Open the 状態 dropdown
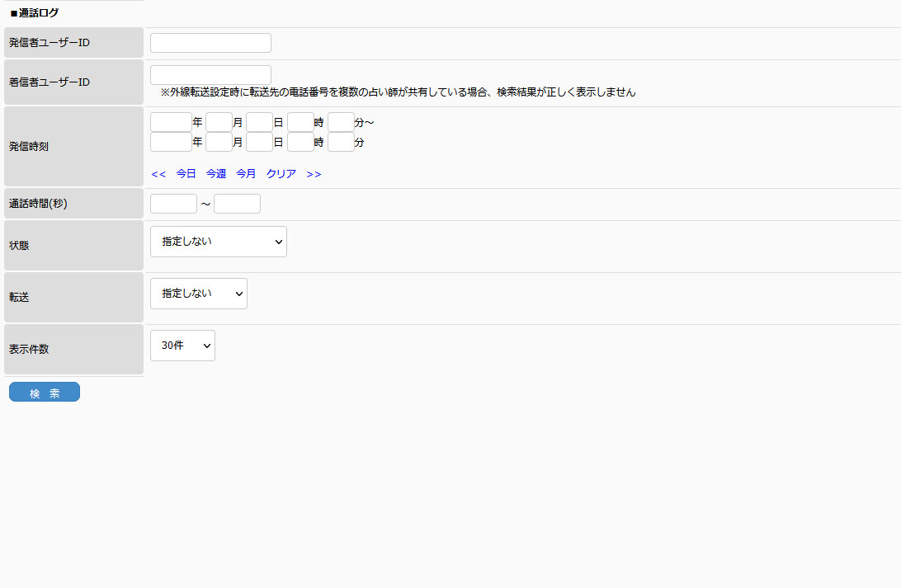901x588 pixels. pyautogui.click(x=218, y=242)
